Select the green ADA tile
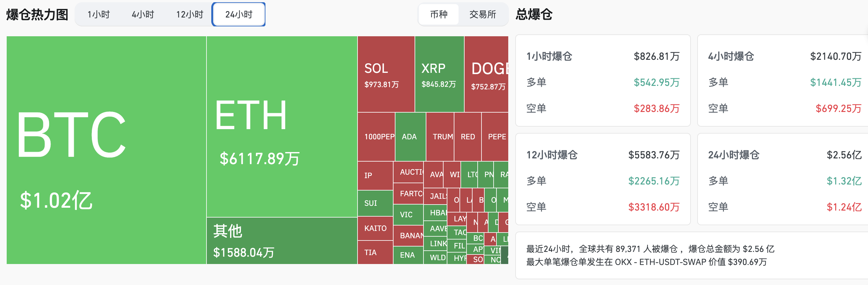Image resolution: width=868 pixels, height=285 pixels. 410,136
